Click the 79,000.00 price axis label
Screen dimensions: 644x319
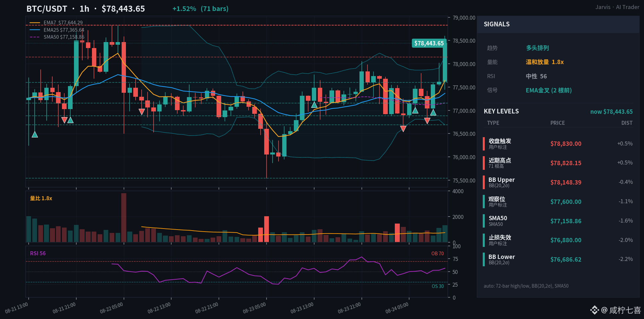coord(464,18)
